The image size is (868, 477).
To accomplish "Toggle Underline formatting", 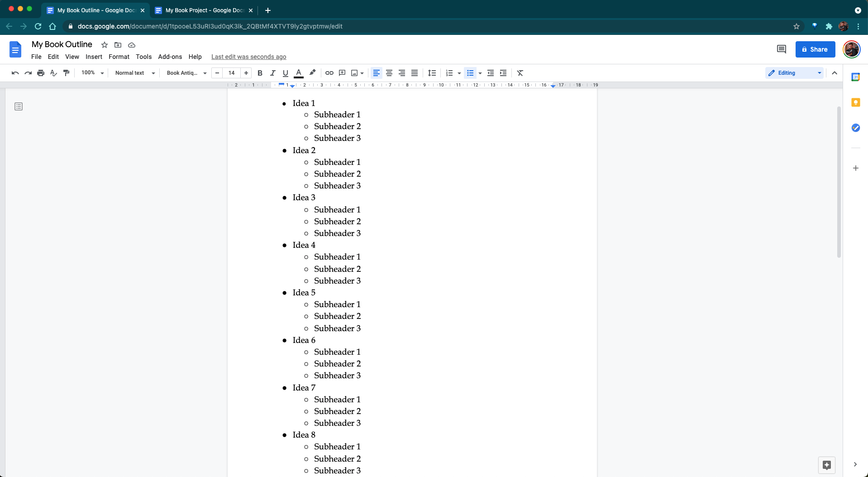I will [x=285, y=73].
